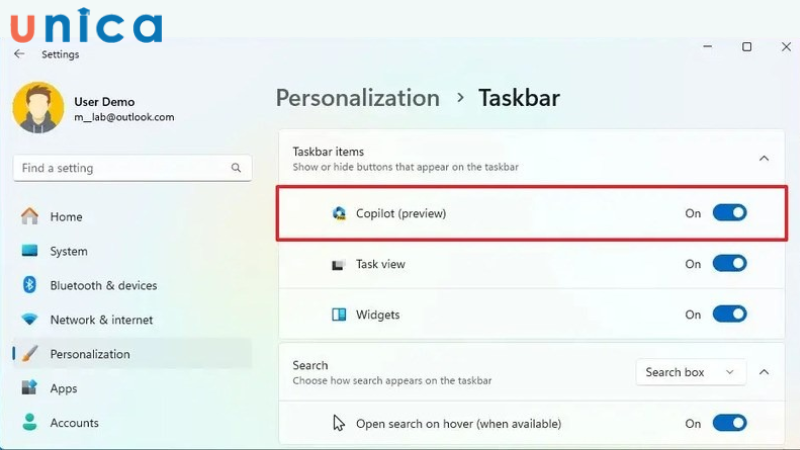Click the Task view icon
800x450 pixels.
point(338,265)
